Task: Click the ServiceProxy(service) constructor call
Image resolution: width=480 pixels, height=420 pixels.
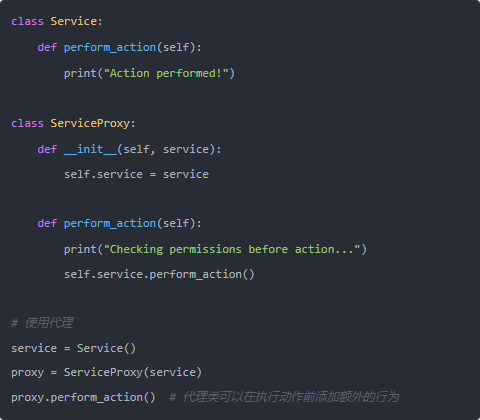Action: (133, 372)
